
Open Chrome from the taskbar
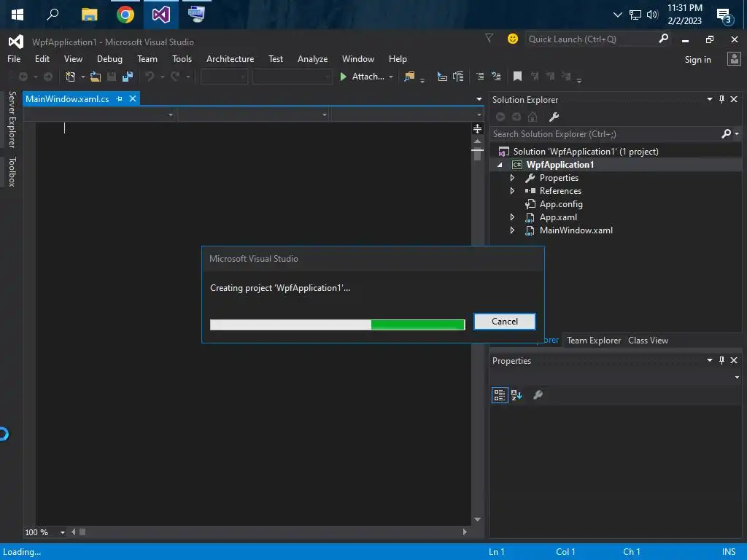(x=125, y=15)
